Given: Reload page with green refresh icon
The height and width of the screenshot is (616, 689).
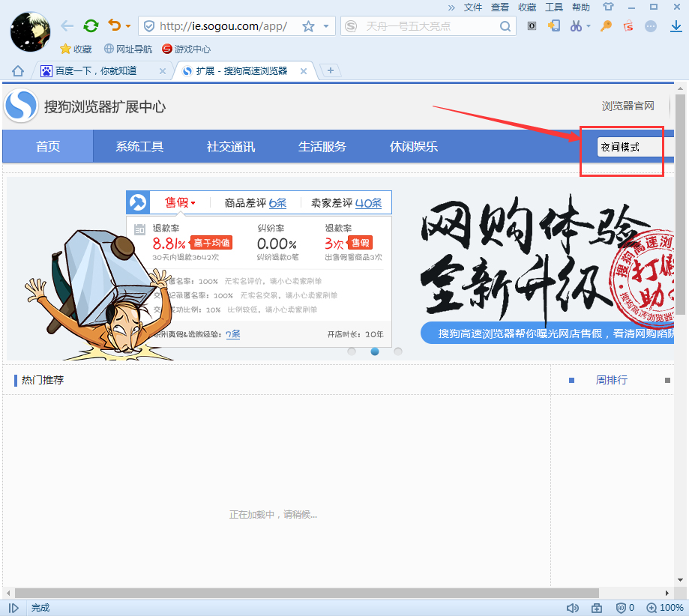Looking at the screenshot, I should click(x=91, y=26).
